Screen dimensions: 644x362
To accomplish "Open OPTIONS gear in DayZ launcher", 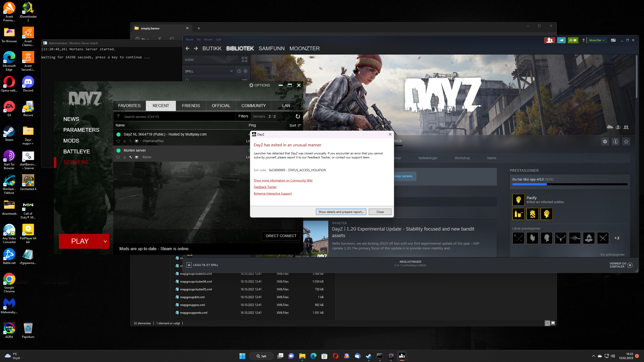I will (259, 85).
